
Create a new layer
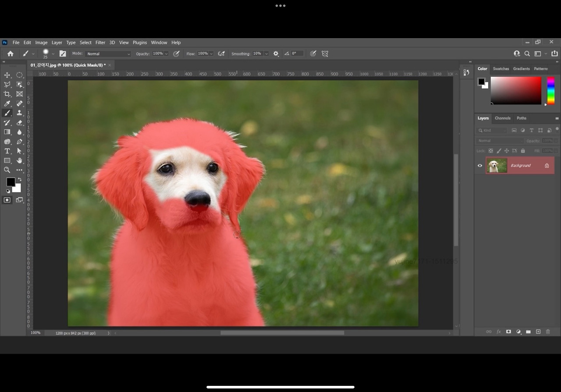(x=538, y=331)
